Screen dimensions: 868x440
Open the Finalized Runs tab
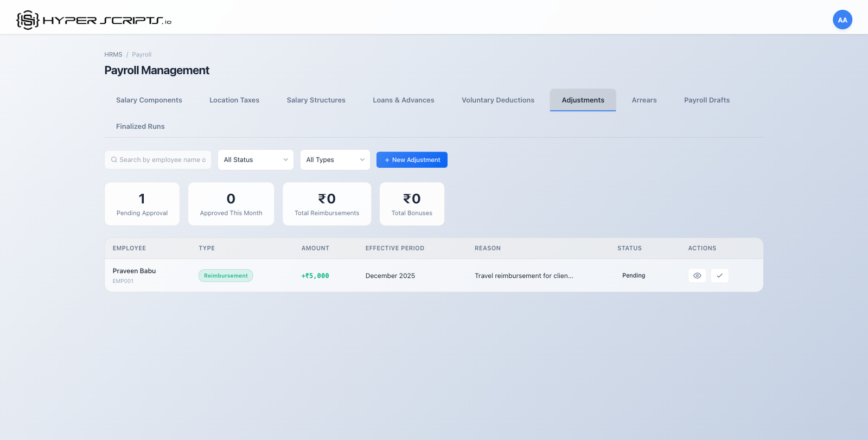[x=141, y=126]
